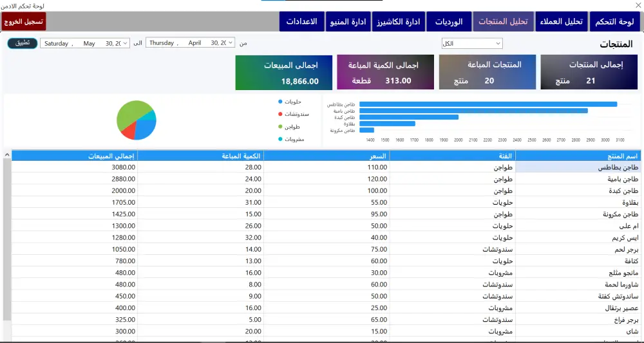Open ادارة المنيو tab
This screenshot has height=343, width=644.
tap(348, 21)
